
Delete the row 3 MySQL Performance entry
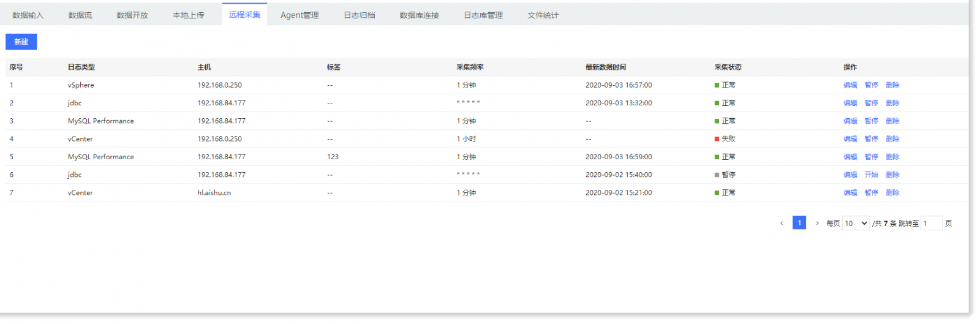click(892, 121)
